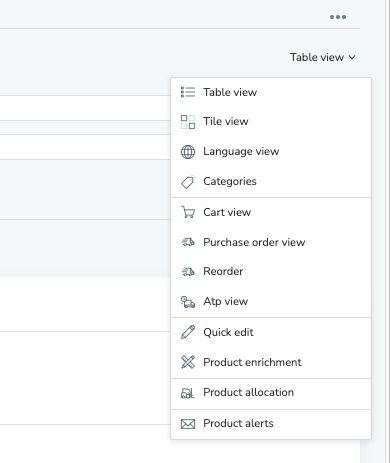The height and width of the screenshot is (463, 390).
Task: Click the truck icon beside Purchase order view
Action: coord(188,242)
